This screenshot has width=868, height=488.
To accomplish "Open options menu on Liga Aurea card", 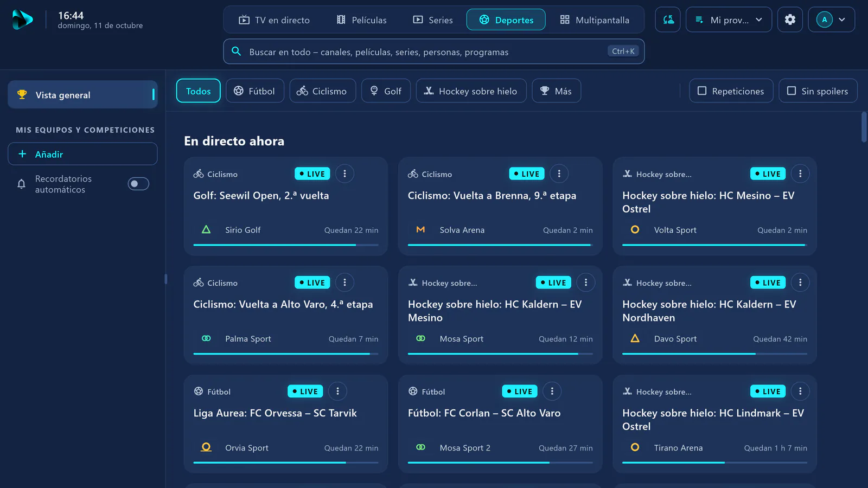I will click(x=337, y=391).
